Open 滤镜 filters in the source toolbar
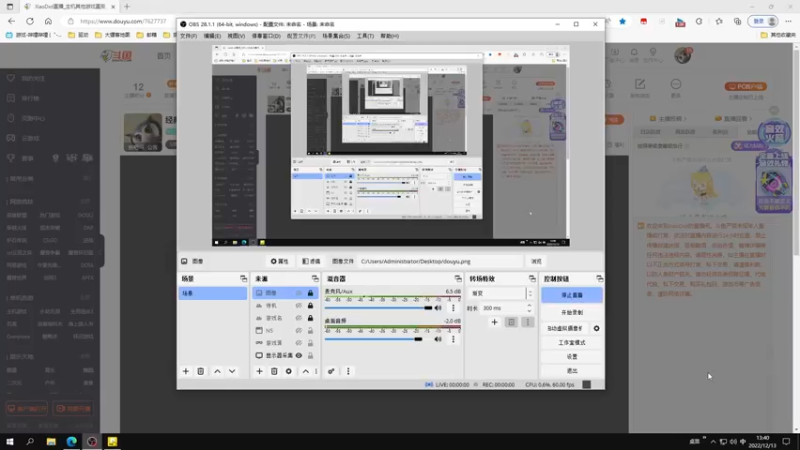800x450 pixels. [x=311, y=261]
